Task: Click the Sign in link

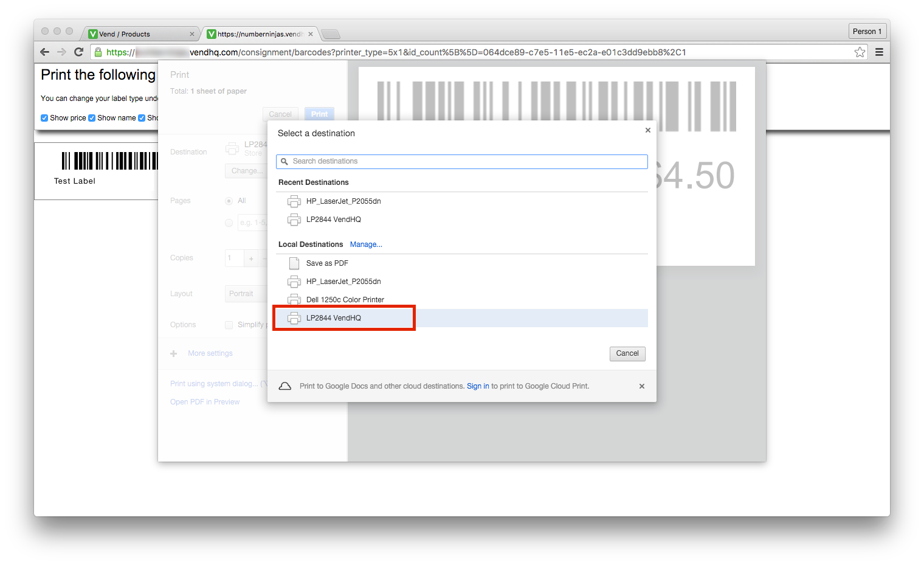Action: point(478,386)
